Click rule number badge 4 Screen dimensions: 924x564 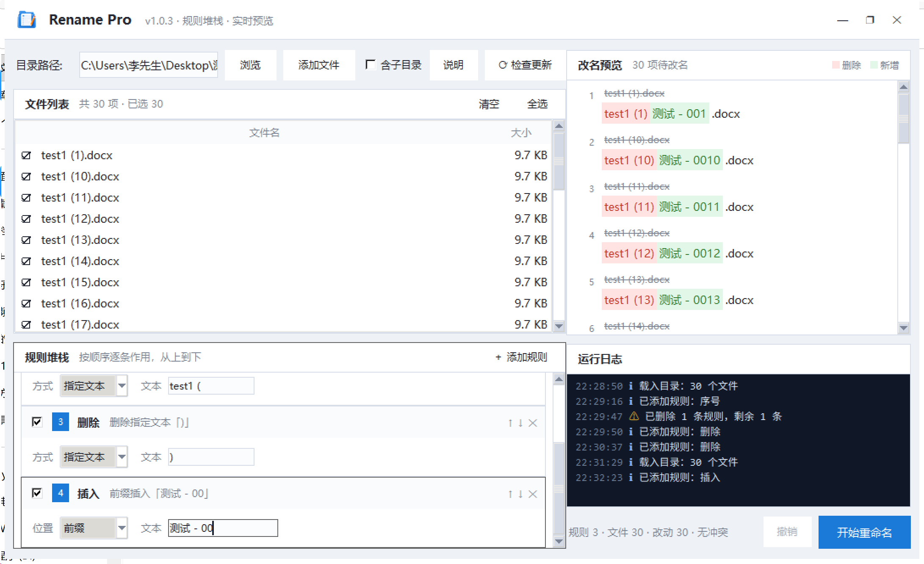61,493
